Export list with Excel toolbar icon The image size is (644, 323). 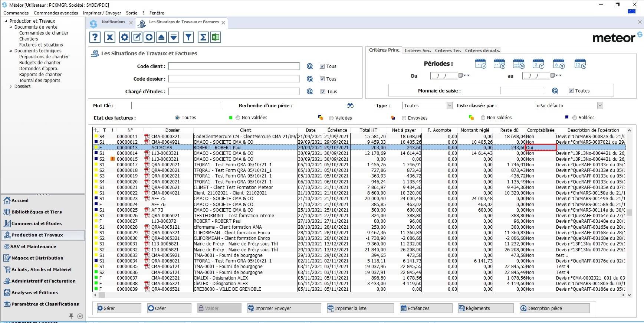coord(216,37)
